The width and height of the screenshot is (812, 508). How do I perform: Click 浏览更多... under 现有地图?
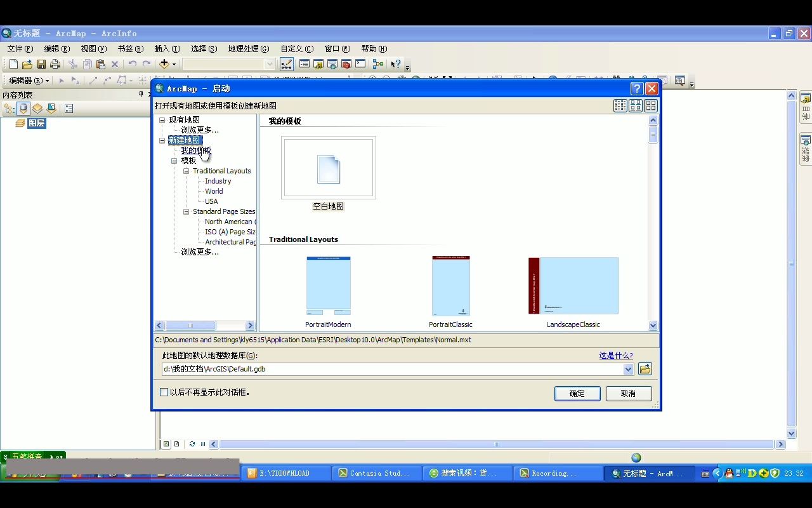200,130
